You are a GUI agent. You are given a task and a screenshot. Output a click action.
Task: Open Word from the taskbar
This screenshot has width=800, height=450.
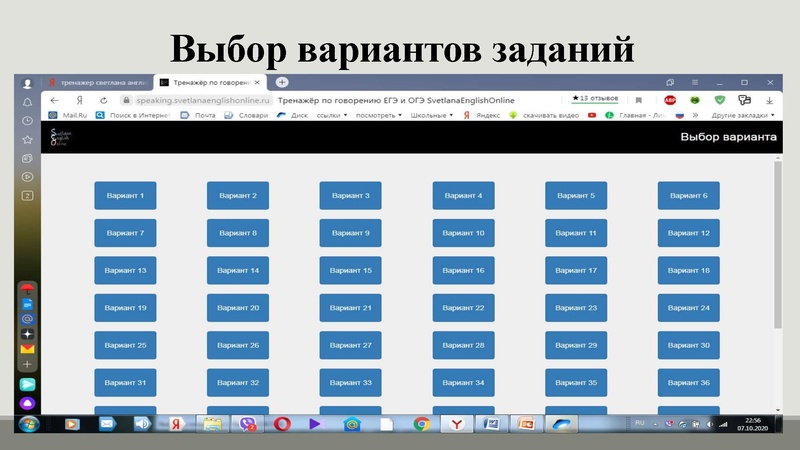491,424
